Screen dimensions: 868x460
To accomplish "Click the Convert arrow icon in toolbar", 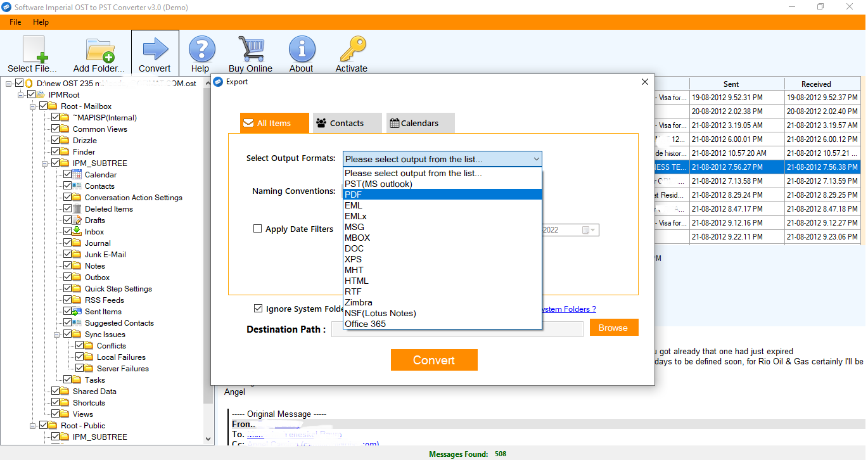I will click(155, 49).
